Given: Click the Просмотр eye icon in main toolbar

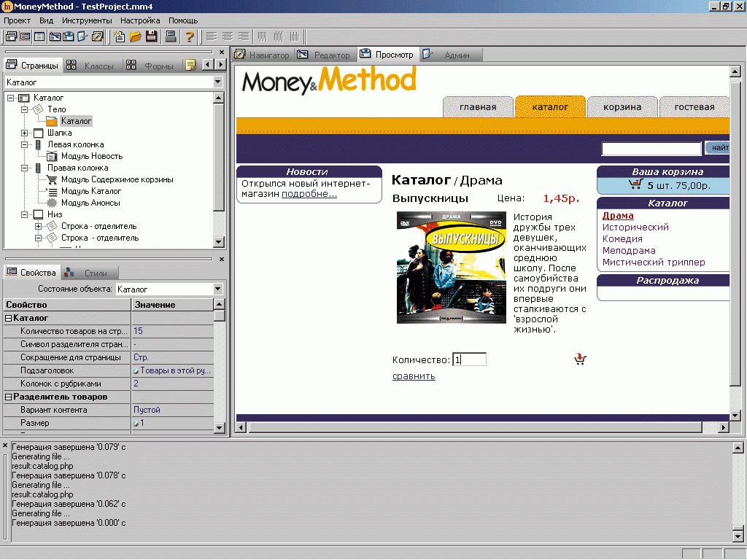Looking at the screenshot, I should click(x=68, y=36).
